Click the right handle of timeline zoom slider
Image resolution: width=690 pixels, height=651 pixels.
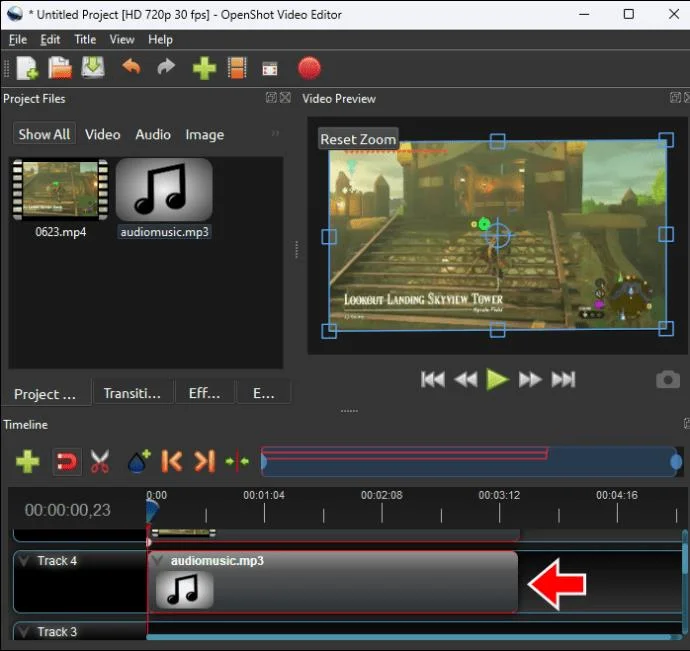[x=676, y=462]
